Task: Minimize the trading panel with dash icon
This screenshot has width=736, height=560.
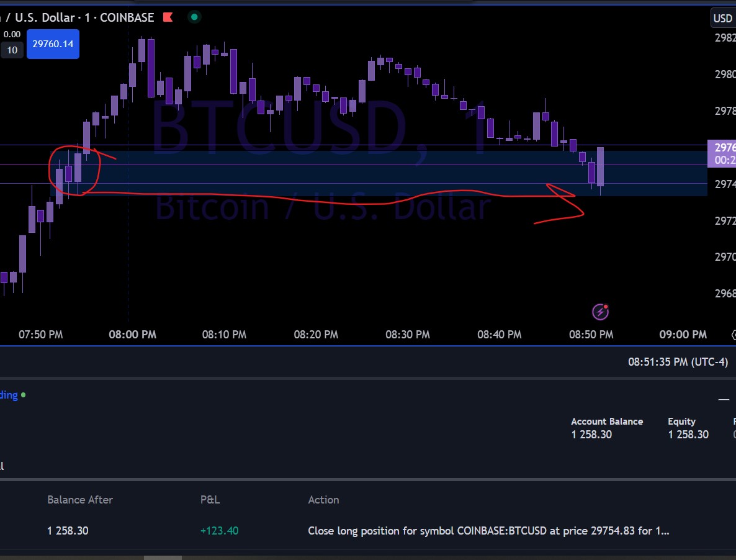Action: click(724, 400)
